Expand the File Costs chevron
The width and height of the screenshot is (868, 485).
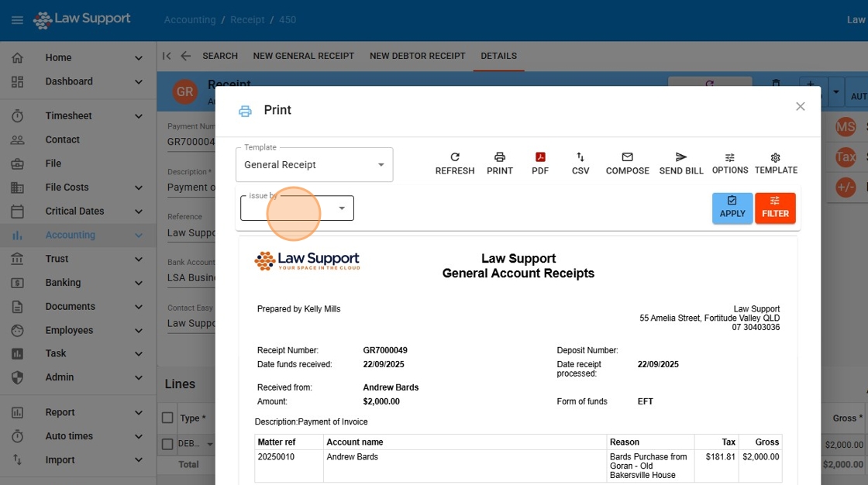click(x=139, y=187)
